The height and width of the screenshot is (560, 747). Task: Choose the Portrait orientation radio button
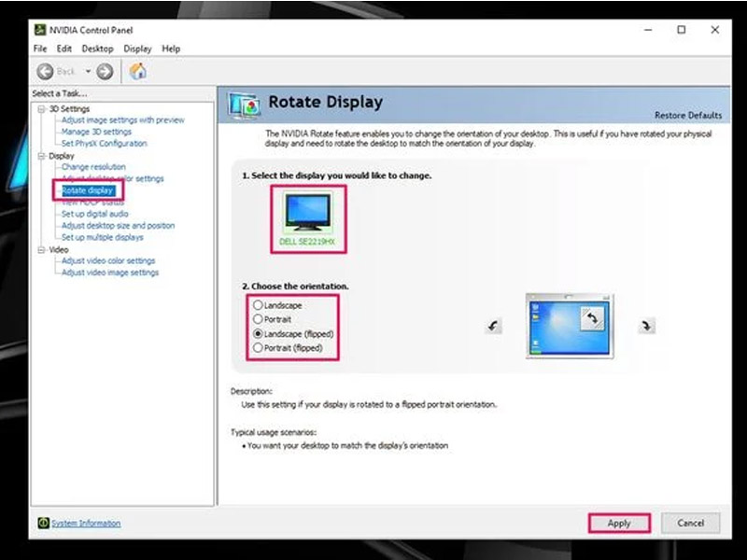258,319
